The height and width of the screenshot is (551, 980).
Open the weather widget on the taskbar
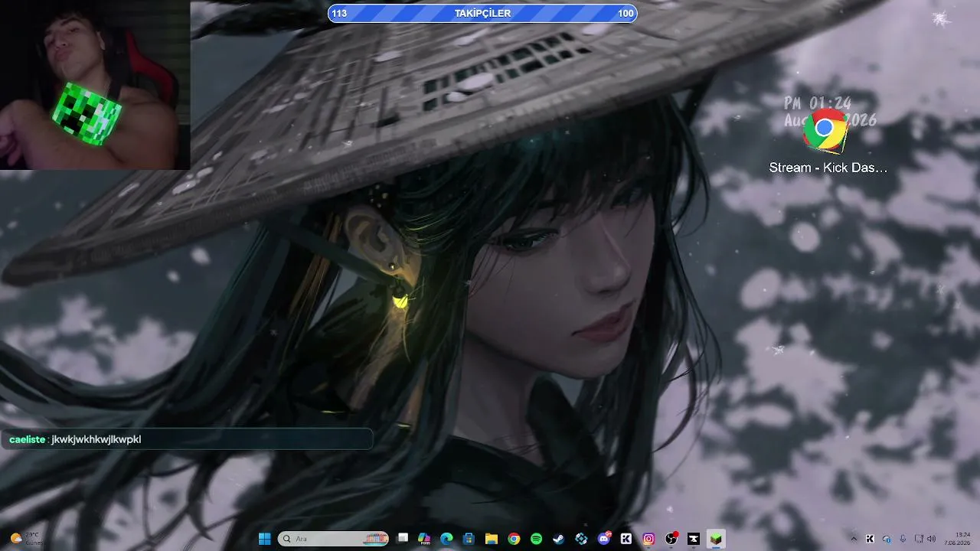26,539
